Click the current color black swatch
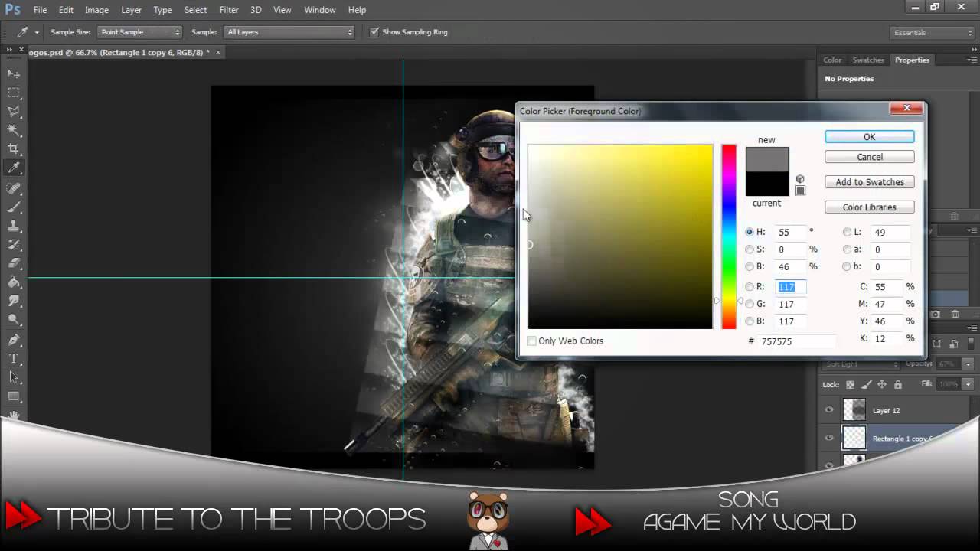Image resolution: width=980 pixels, height=551 pixels. [767, 184]
